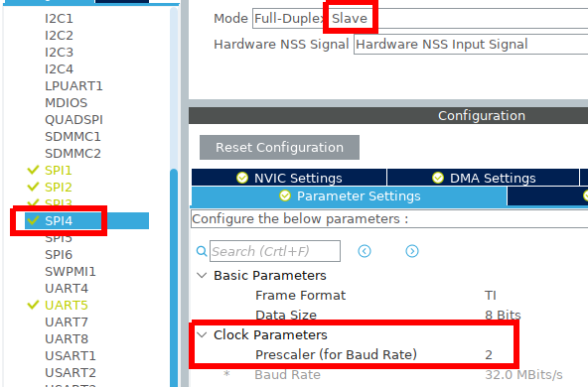Select USART2 peripheral
The width and height of the screenshot is (588, 387).
tap(71, 372)
